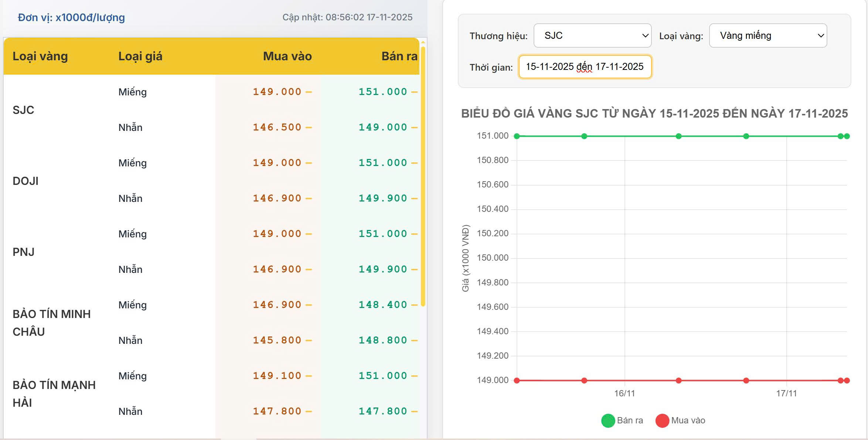Click trend dash icon beside SJC Miếng 151.000

click(x=414, y=92)
